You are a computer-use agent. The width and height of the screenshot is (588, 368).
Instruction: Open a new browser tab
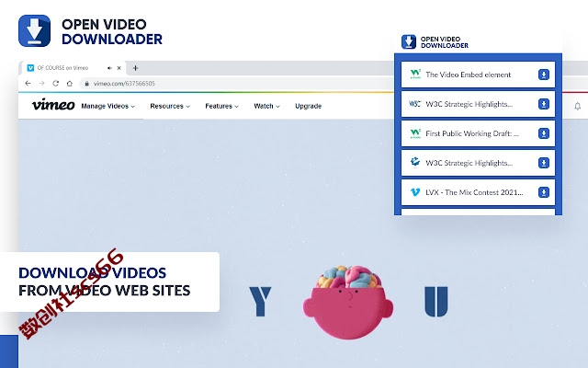(135, 68)
